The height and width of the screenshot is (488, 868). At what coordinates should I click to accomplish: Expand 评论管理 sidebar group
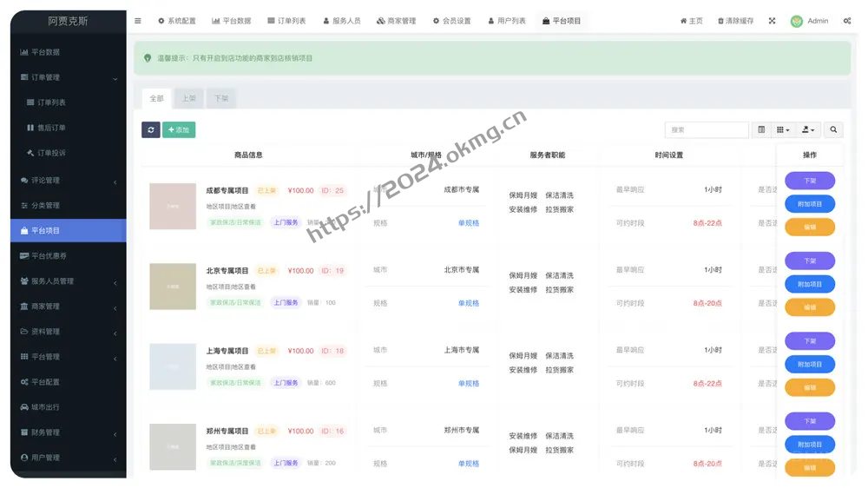point(68,181)
